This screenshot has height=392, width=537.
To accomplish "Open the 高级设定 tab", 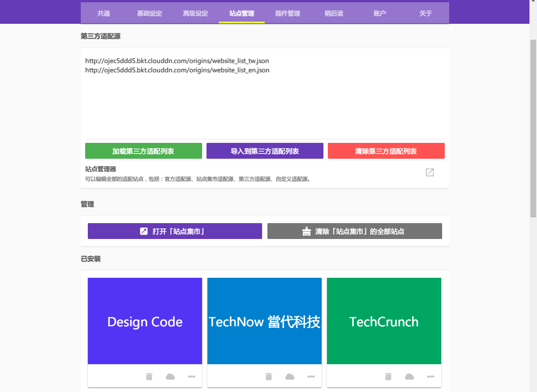I will pos(195,13).
